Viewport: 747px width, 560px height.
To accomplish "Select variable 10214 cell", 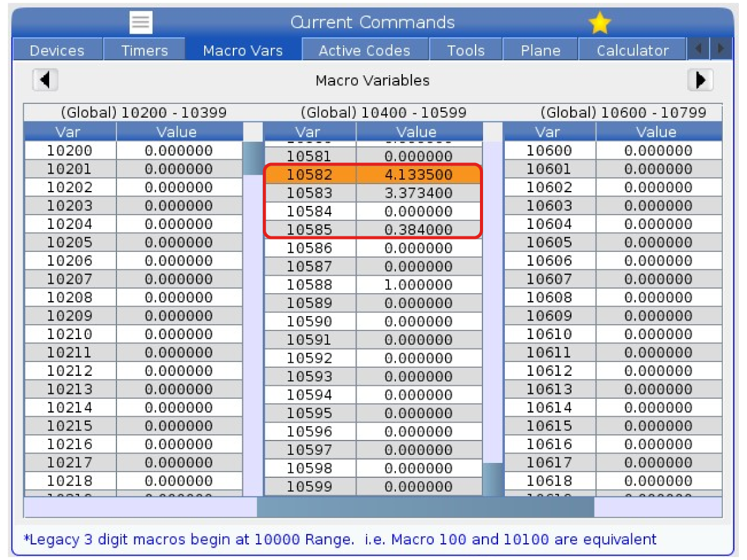I will (x=70, y=408).
